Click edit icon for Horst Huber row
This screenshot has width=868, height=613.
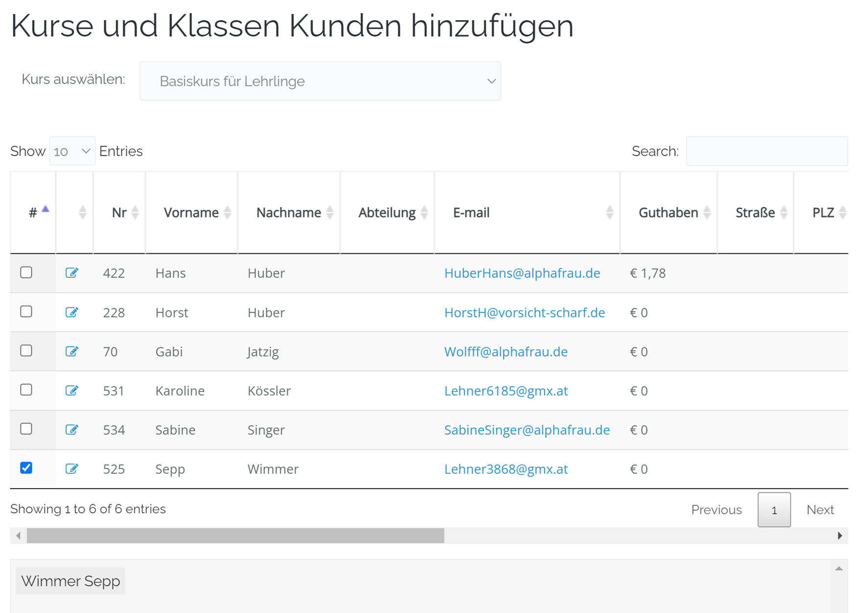point(72,312)
